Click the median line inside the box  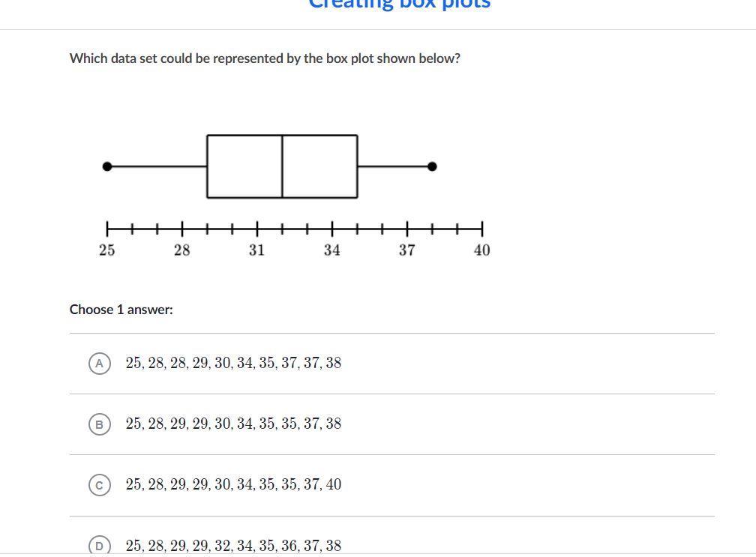pyautogui.click(x=282, y=166)
